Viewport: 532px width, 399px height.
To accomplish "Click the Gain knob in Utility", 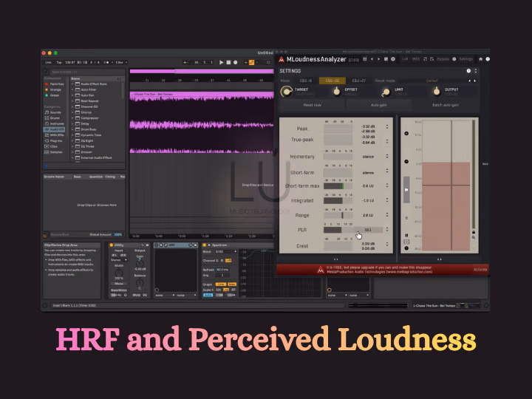I will pos(140,263).
